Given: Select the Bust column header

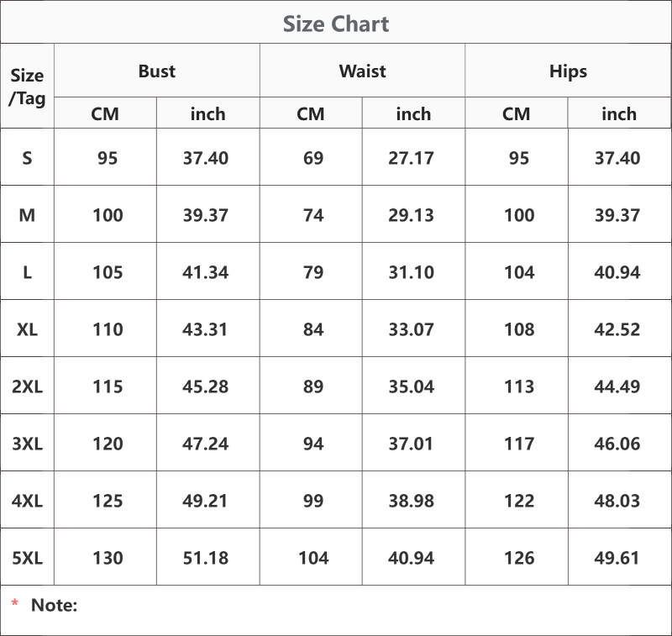Looking at the screenshot, I should [157, 71].
